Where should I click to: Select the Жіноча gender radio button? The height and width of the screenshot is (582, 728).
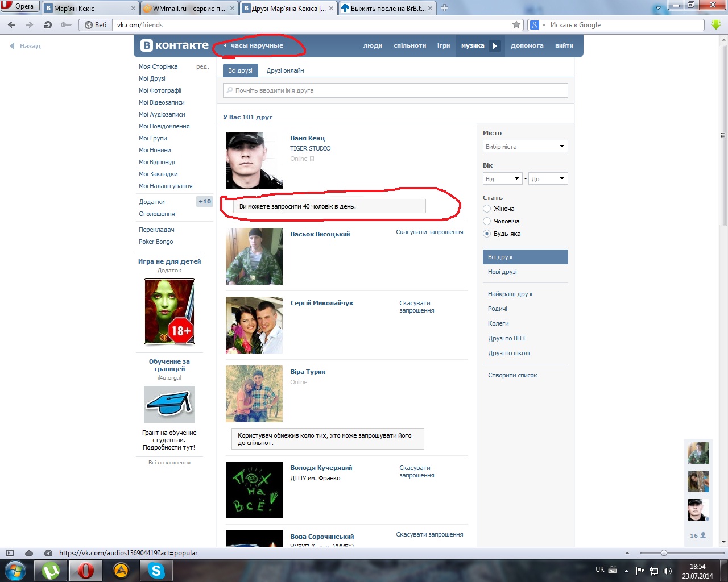[x=487, y=209]
